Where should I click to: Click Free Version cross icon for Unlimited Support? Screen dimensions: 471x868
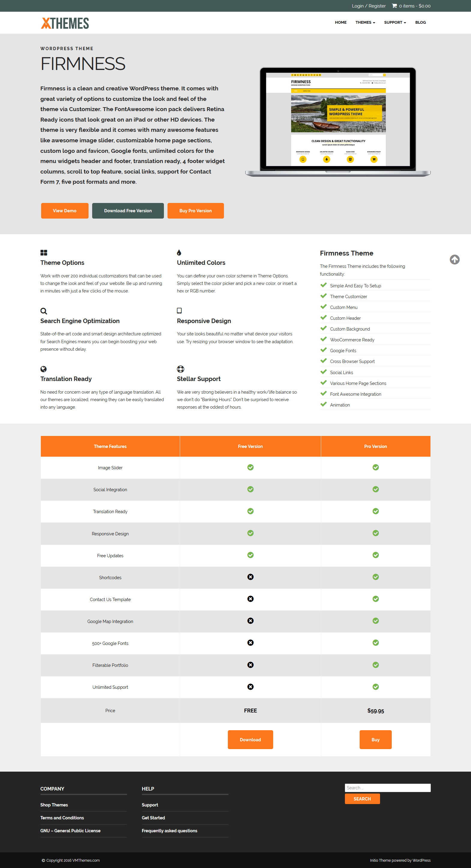(250, 687)
